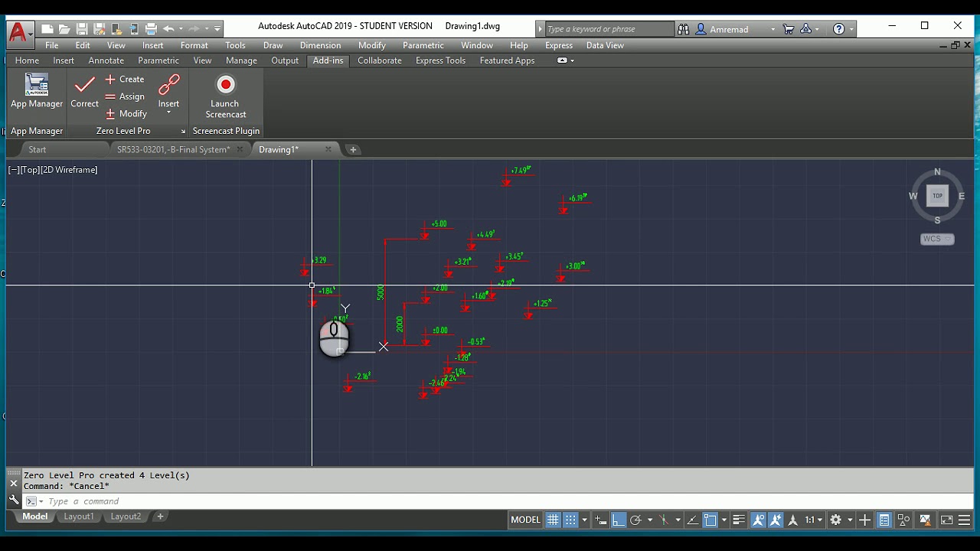Add a new drawing tab with plus button
Screen dimensions: 980x551
(x=353, y=149)
